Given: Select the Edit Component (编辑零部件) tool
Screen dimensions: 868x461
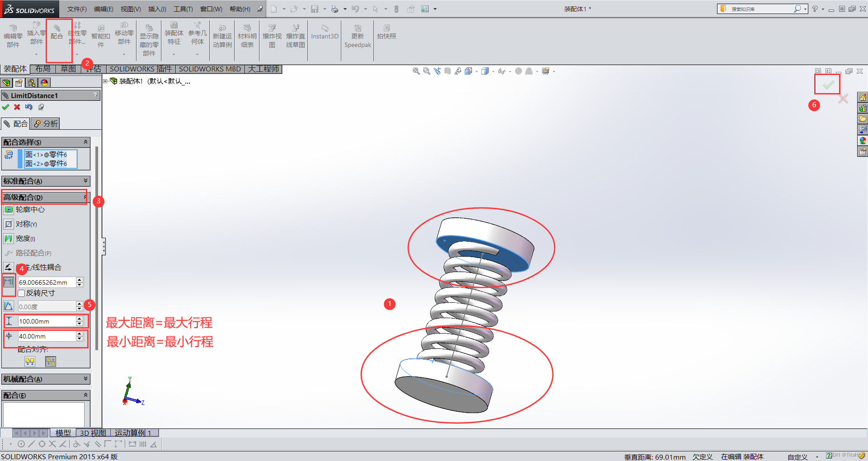Looking at the screenshot, I should click(13, 36).
